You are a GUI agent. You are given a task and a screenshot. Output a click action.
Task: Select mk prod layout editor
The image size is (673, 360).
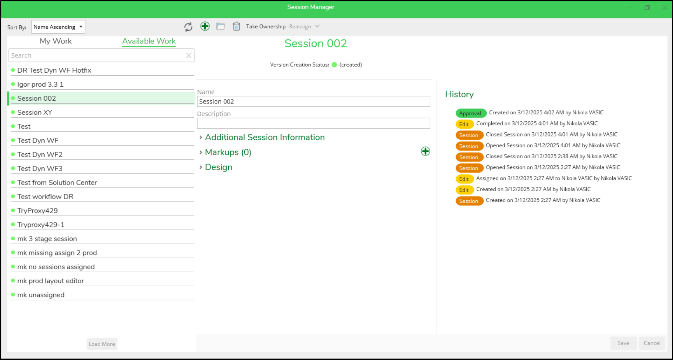102,281
